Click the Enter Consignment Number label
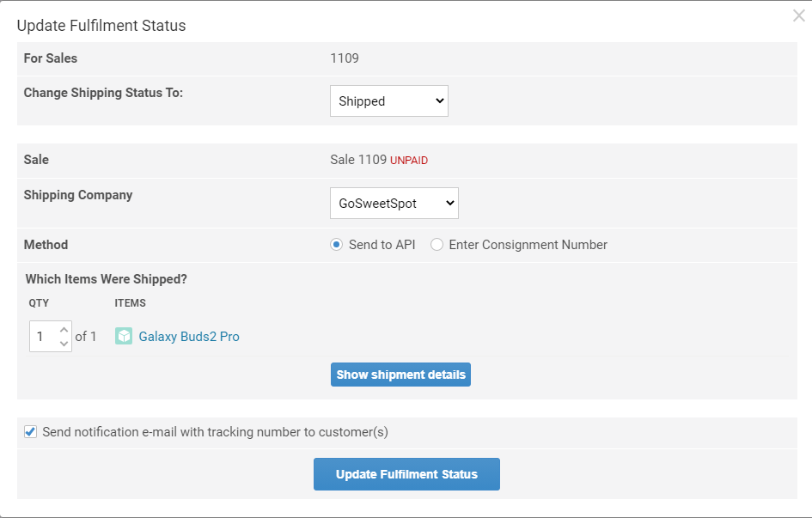 528,245
